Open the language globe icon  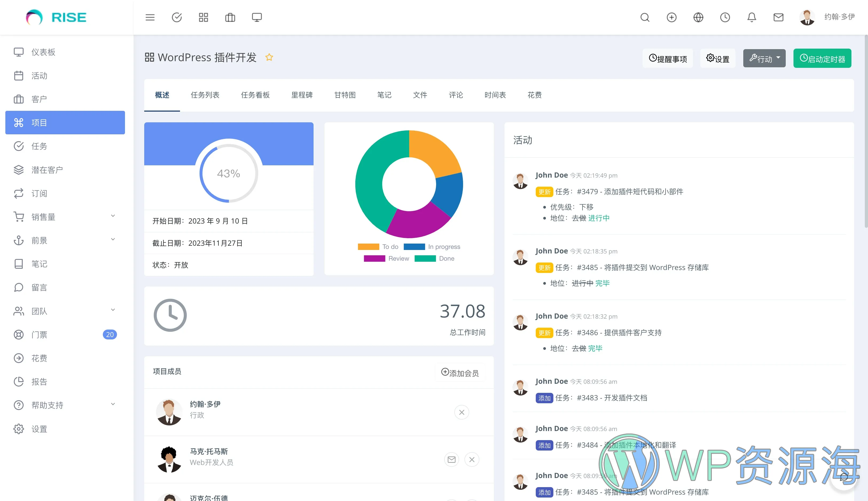tap(698, 17)
